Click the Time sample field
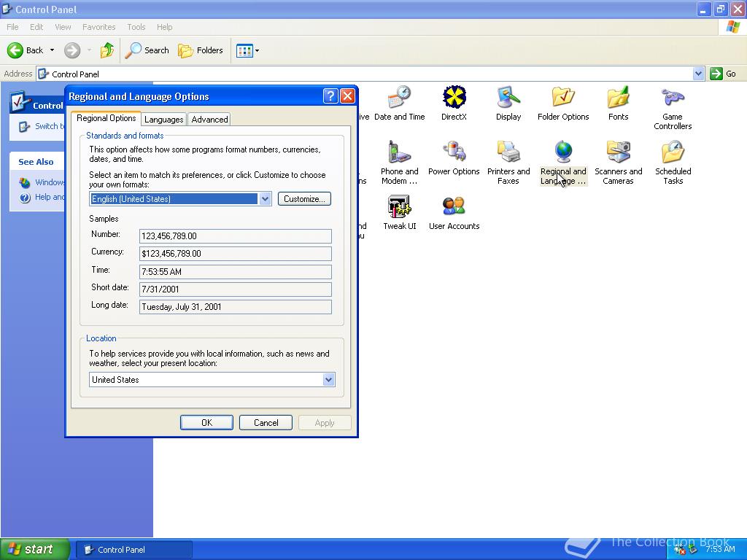Viewport: 747px width, 560px height. [x=236, y=272]
